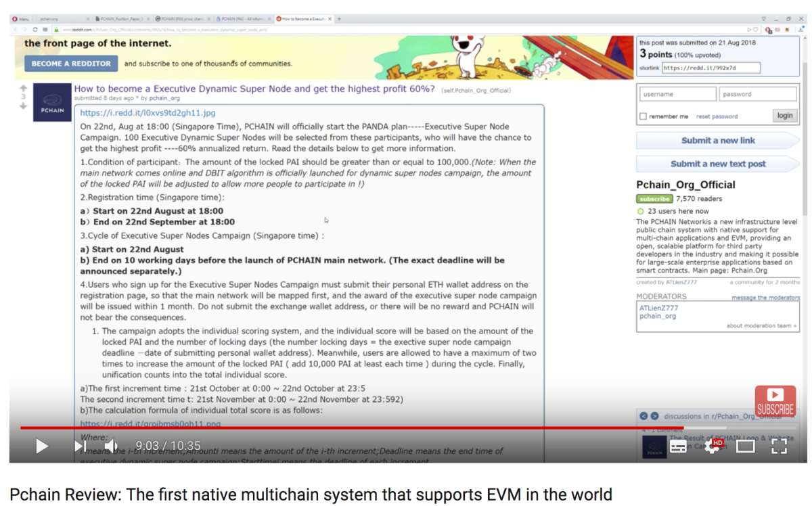Seek in the red video progress bar
The image size is (812, 506).
[x=352, y=428]
